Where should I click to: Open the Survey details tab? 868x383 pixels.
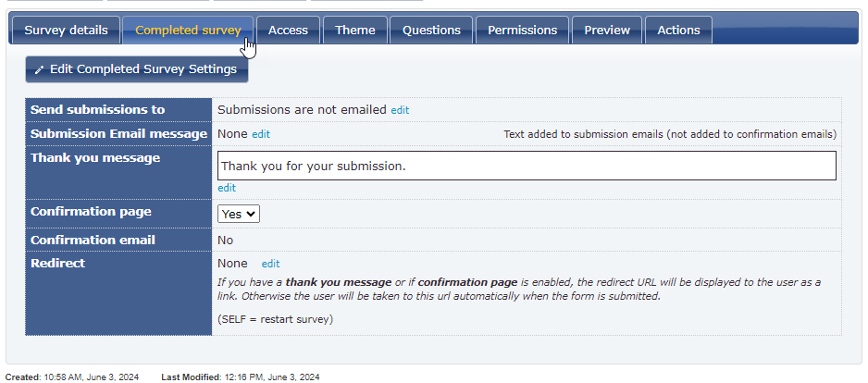pyautogui.click(x=66, y=30)
